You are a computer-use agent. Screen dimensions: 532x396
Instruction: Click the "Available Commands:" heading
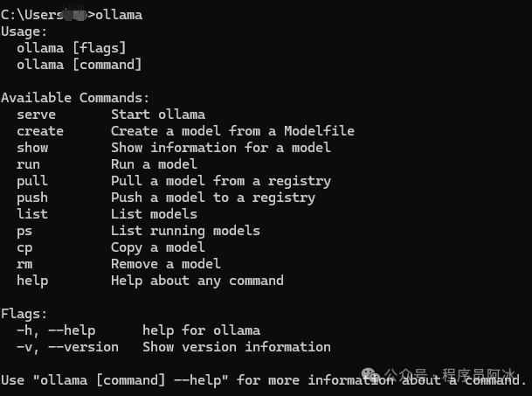(x=75, y=97)
